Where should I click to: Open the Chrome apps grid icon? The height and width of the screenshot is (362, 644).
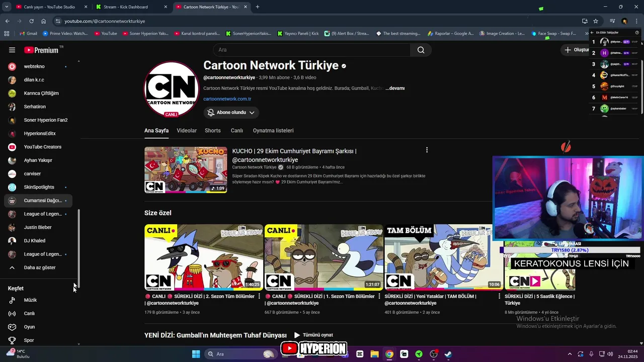tap(7, 34)
